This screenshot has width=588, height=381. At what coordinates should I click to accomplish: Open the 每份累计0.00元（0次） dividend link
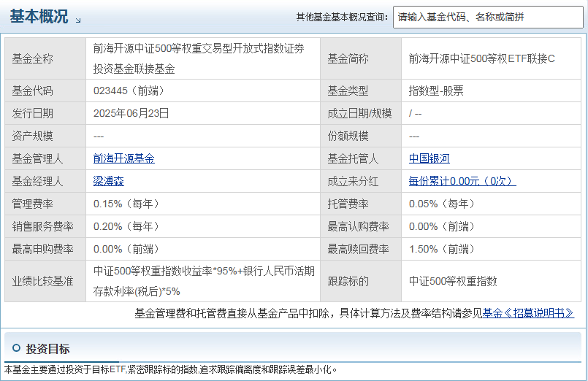pos(462,181)
